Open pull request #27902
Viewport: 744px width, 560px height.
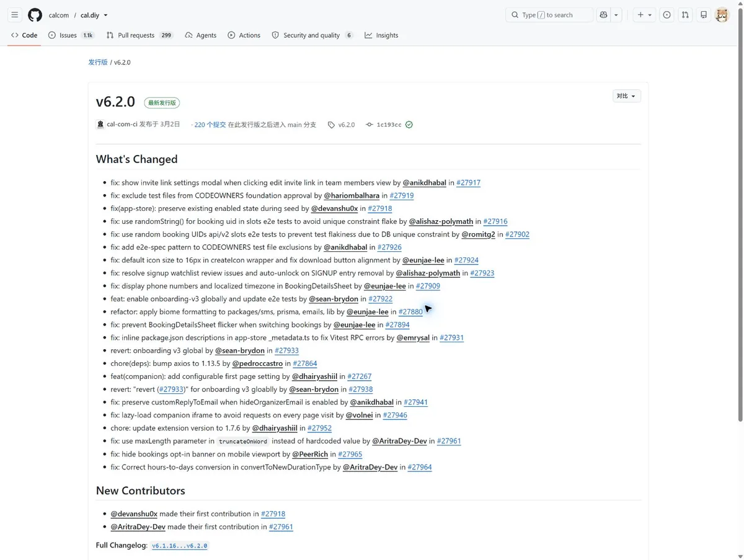pos(517,234)
